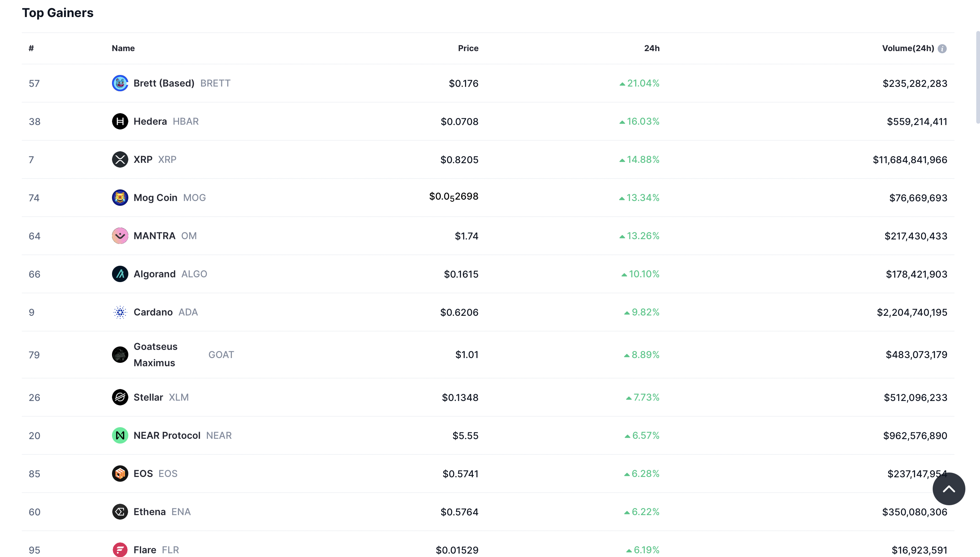Open the Mog Coin page
The image size is (980, 557).
(156, 198)
